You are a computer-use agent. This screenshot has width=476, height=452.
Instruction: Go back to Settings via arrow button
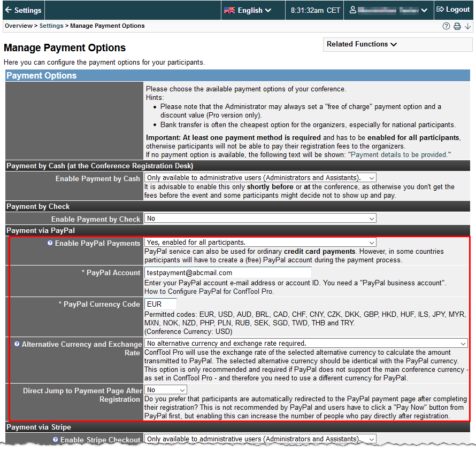[x=24, y=10]
